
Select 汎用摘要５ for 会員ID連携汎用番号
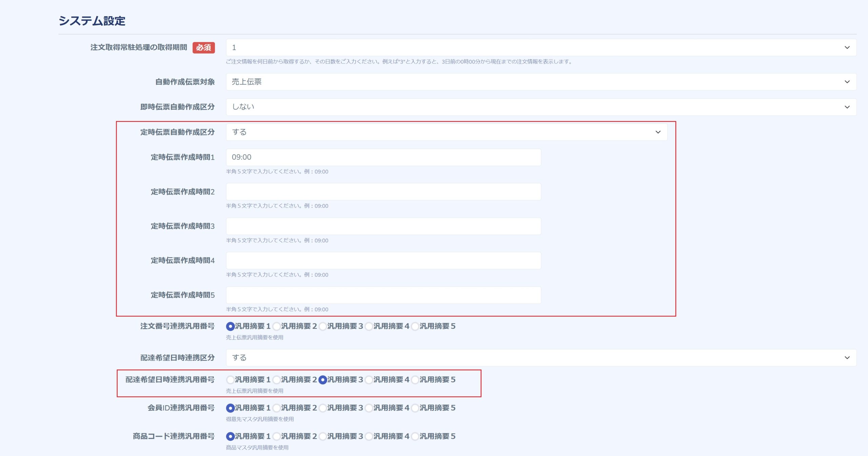pos(415,408)
